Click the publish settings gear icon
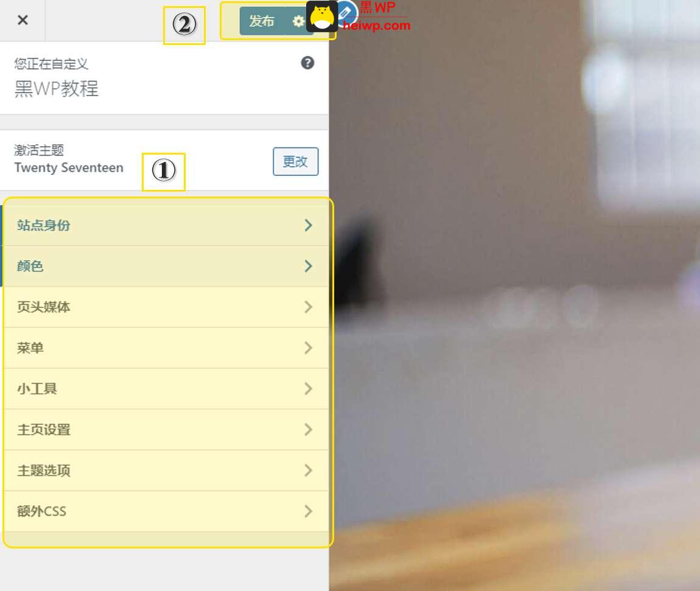700x591 pixels. 298,21
